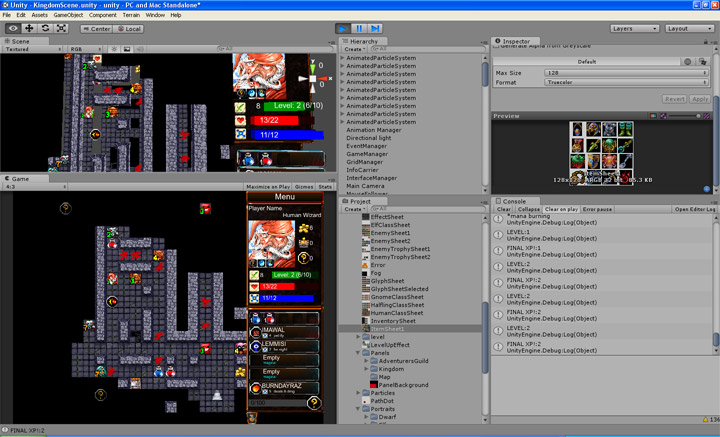Select the Move tool in toolbar
Screen dimensions: 720x437
[29, 28]
